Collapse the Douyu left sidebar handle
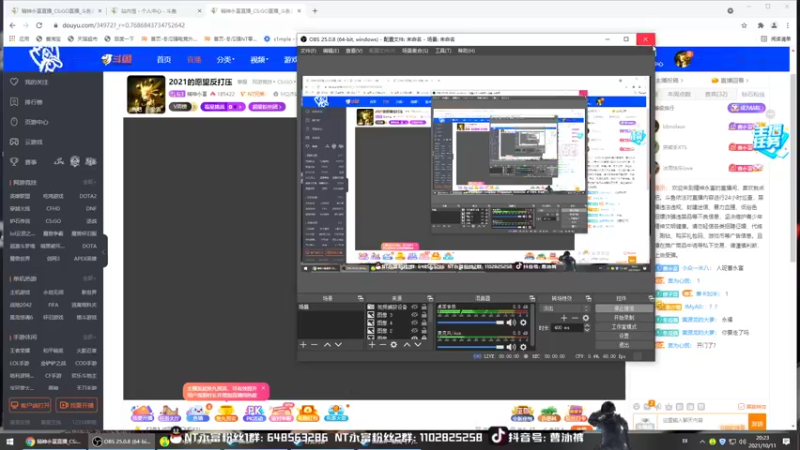Image resolution: width=800 pixels, height=450 pixels. [x=104, y=251]
